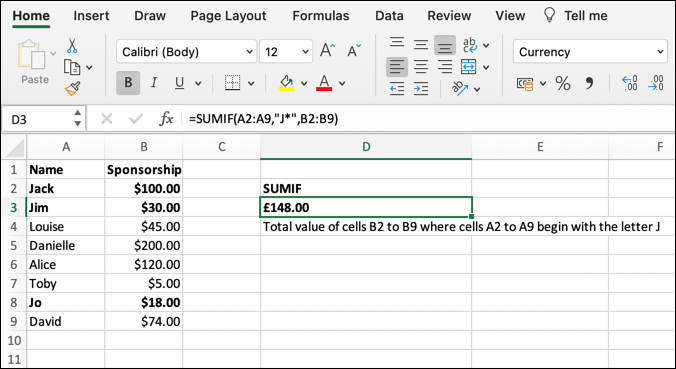Select the Danielle name cell
The height and width of the screenshot is (369, 676).
(66, 246)
